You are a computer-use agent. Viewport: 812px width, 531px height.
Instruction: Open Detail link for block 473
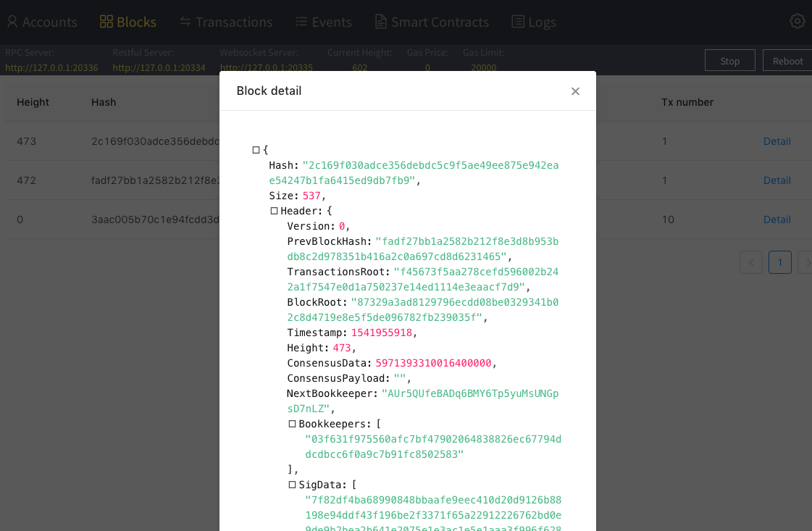[x=777, y=141]
